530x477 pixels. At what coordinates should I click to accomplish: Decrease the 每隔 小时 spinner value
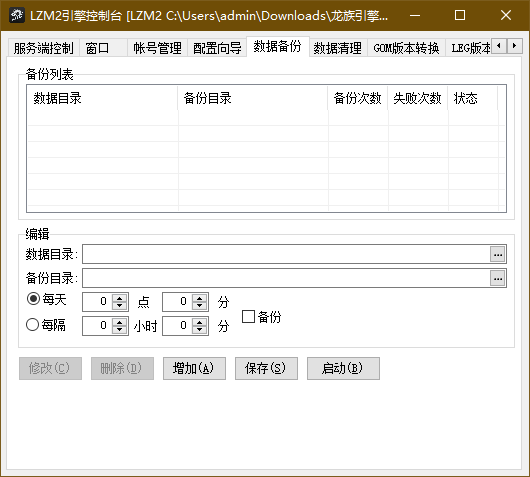pos(119,330)
